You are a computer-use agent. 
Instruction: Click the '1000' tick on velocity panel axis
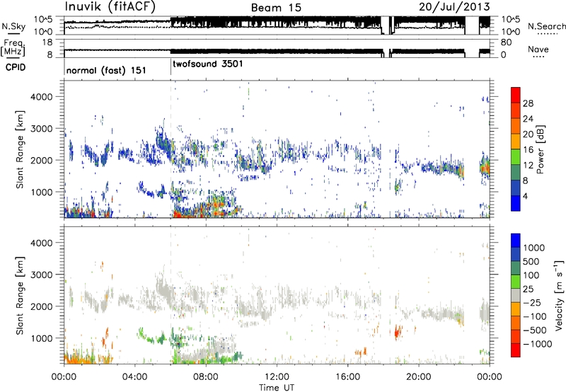(x=41, y=338)
